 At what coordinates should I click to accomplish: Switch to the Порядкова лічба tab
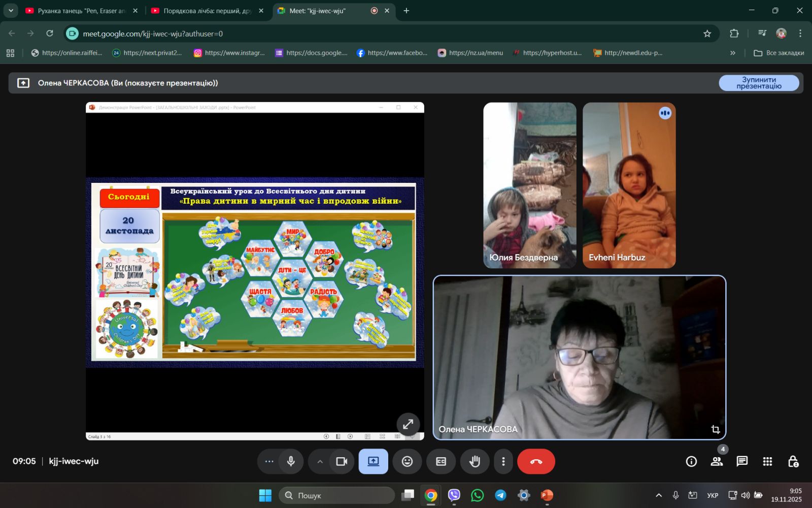point(207,11)
